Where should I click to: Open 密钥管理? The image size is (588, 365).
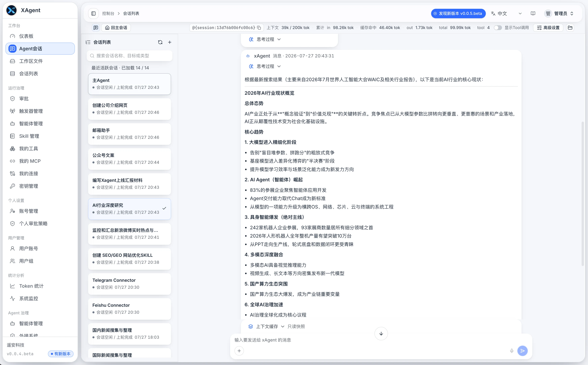(40, 186)
